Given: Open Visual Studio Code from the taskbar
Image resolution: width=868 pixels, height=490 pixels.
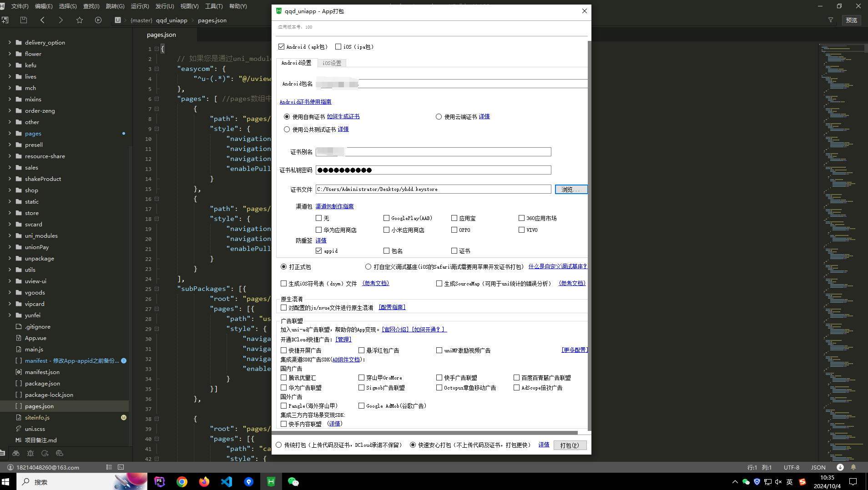Looking at the screenshot, I should click(x=227, y=482).
